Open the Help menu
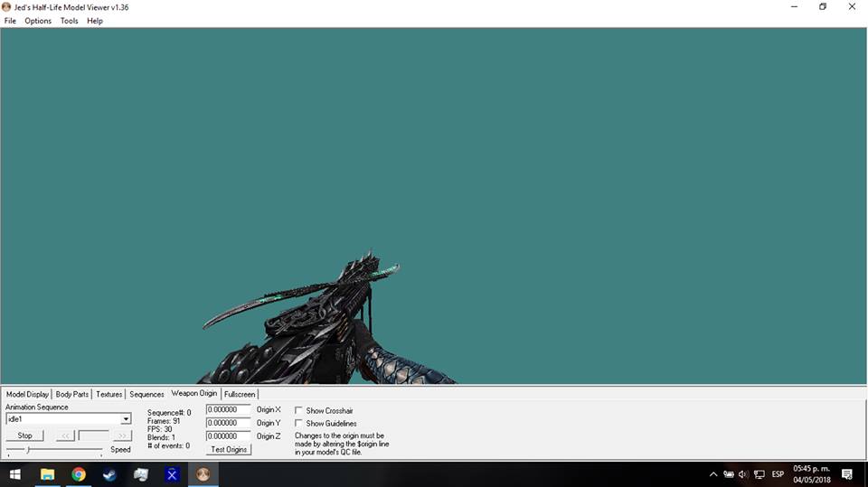868x487 pixels. [95, 21]
